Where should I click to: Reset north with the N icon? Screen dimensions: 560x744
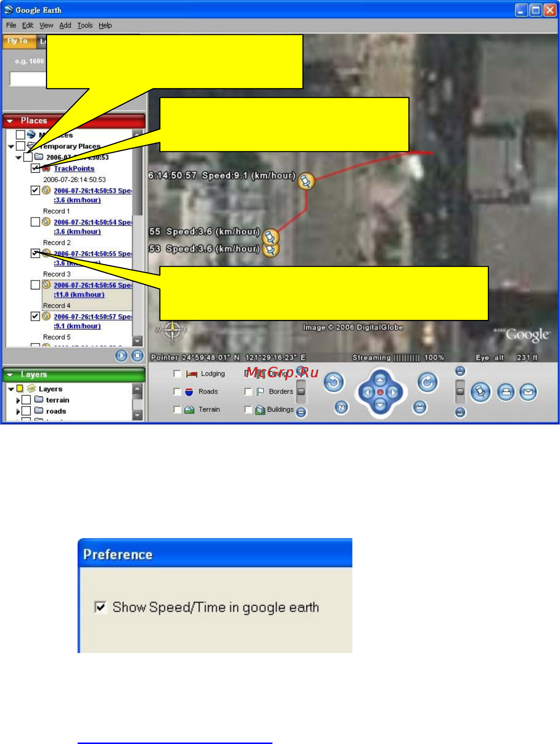(x=341, y=407)
